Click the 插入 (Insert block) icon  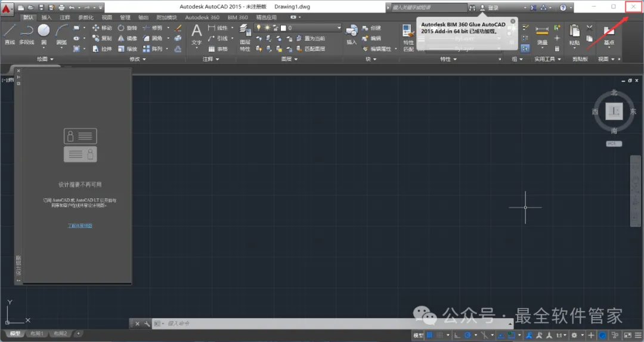point(352,35)
